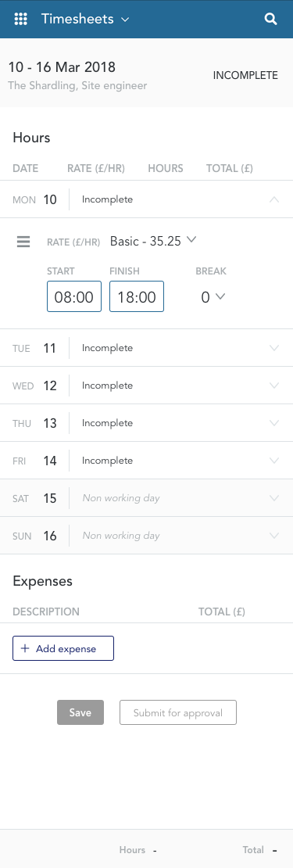
Task: Click the plus icon in Add expense
Action: click(25, 648)
